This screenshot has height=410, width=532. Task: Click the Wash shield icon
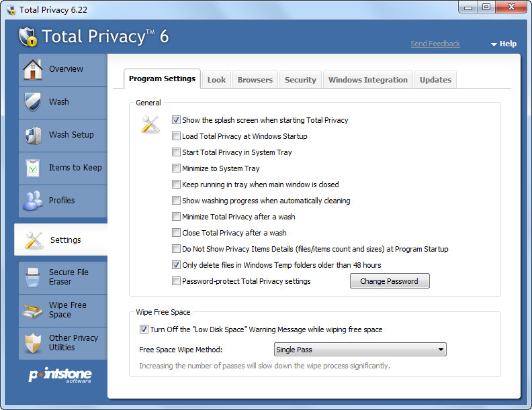point(32,101)
